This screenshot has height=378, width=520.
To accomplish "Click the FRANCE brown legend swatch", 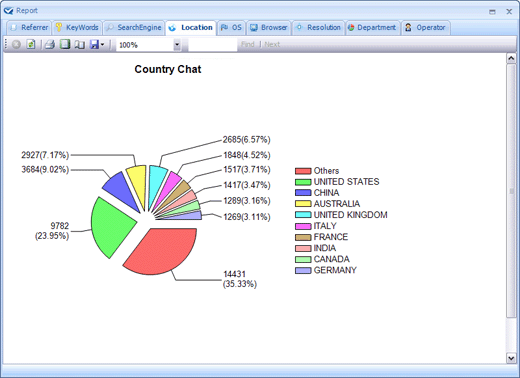I will [303, 237].
